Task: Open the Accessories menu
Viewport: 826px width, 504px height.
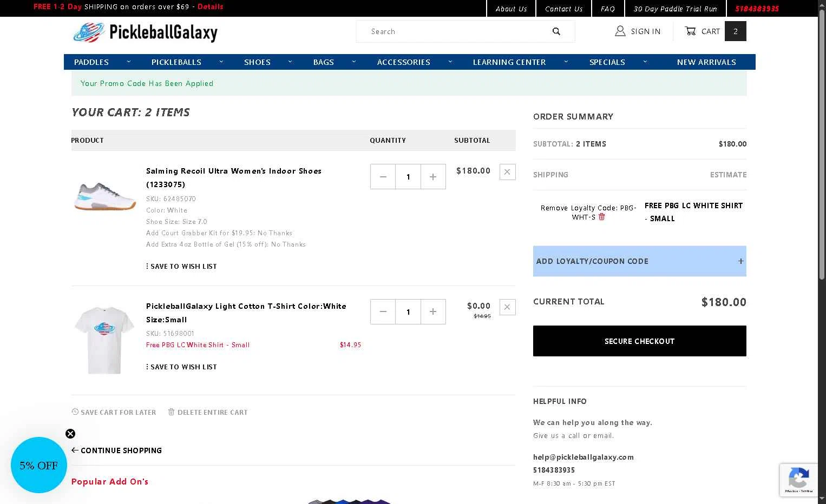Action: [x=404, y=62]
